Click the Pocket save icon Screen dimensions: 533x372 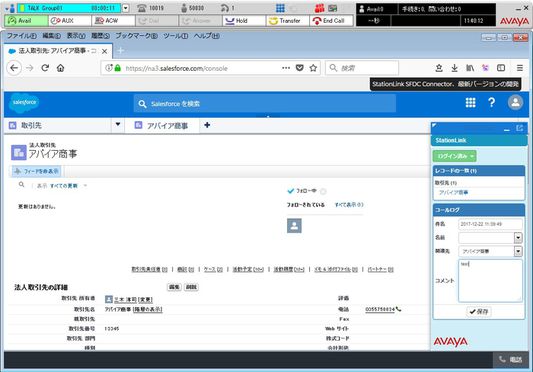click(x=299, y=68)
